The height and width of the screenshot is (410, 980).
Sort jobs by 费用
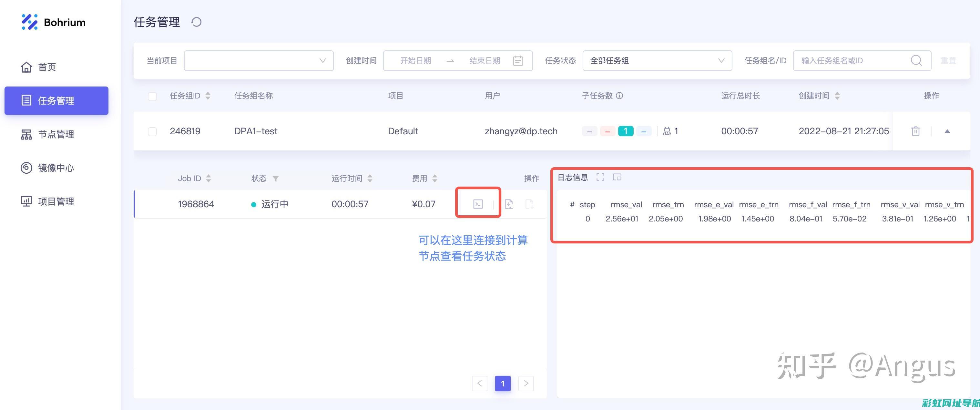pyautogui.click(x=435, y=179)
